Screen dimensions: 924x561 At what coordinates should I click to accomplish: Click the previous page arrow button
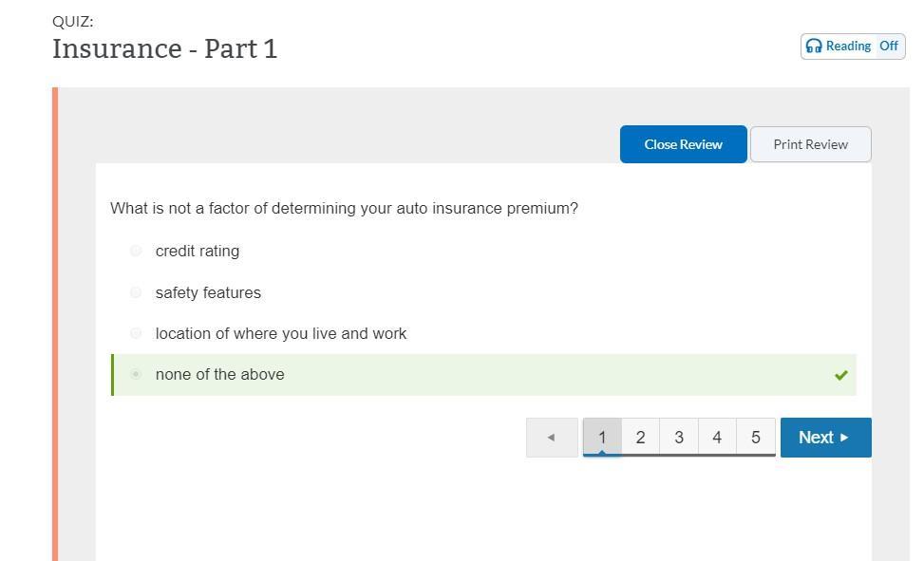[552, 438]
